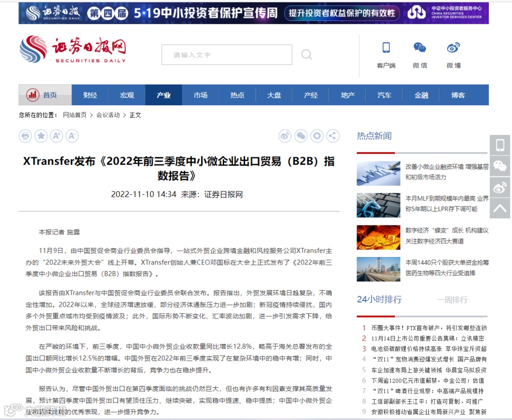Open the 金融 navigation tab
Screen dimensions: 512x420
click(x=421, y=95)
